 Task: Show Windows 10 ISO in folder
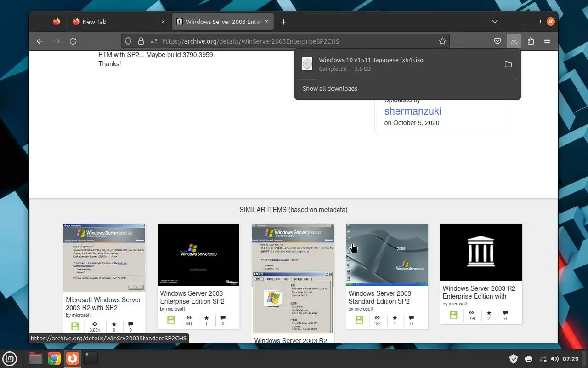(508, 64)
